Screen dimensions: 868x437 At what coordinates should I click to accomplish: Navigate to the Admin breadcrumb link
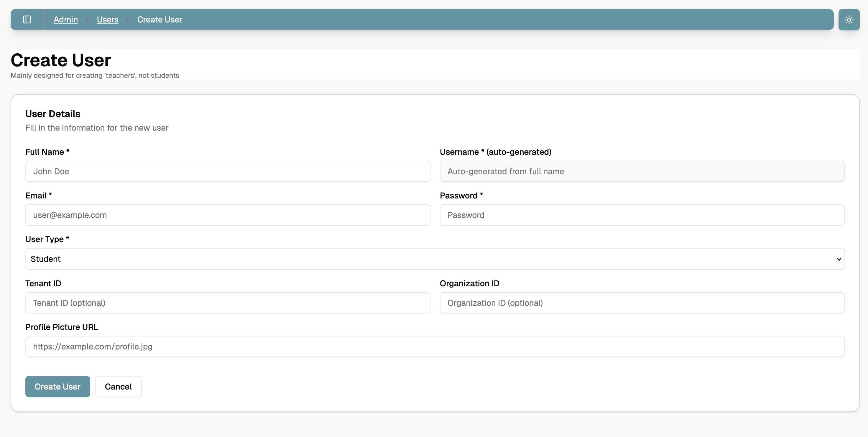click(x=65, y=19)
